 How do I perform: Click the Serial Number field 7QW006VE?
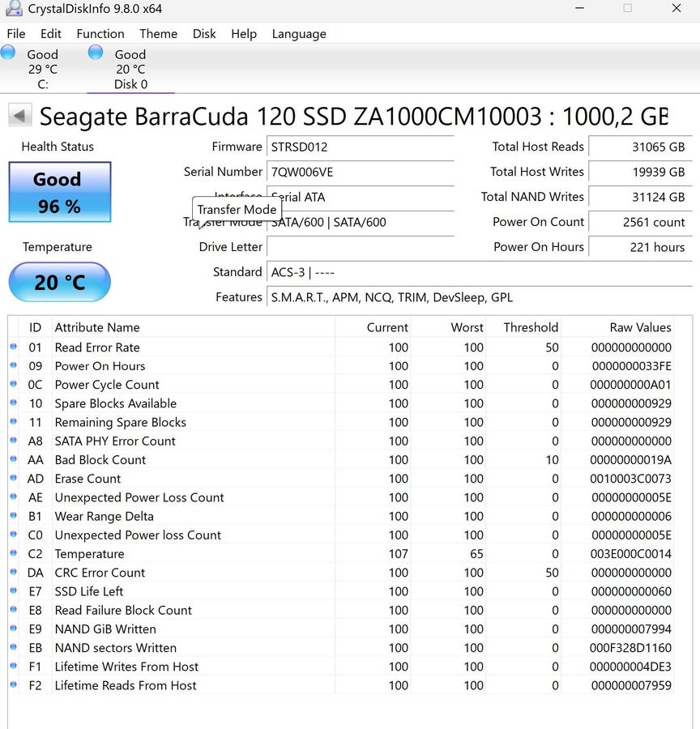tap(361, 172)
